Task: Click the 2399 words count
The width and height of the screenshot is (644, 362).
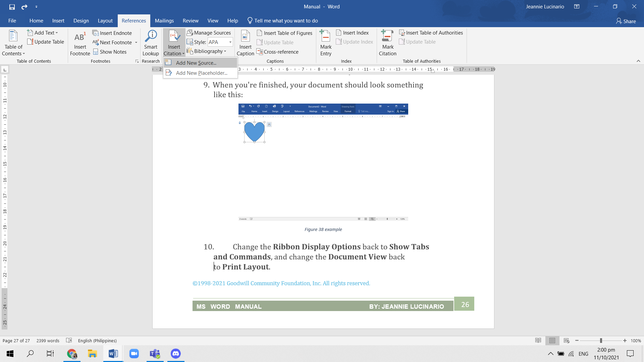Action: 48,341
